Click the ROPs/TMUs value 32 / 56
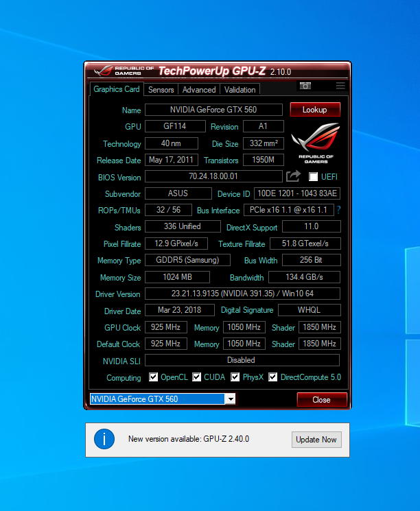Viewport: 420px width, 511px height. [168, 210]
